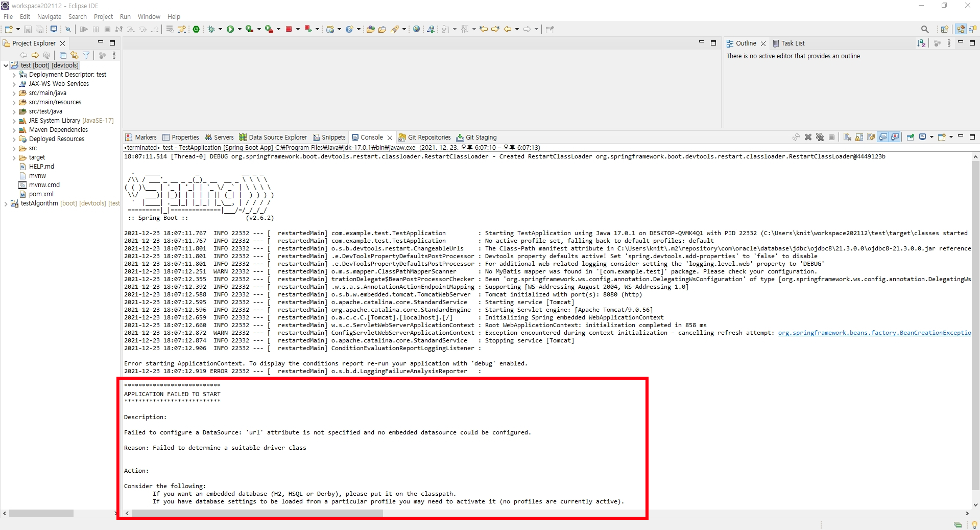The image size is (980, 530).
Task: Switch to the Markers tab
Action: [x=141, y=137]
